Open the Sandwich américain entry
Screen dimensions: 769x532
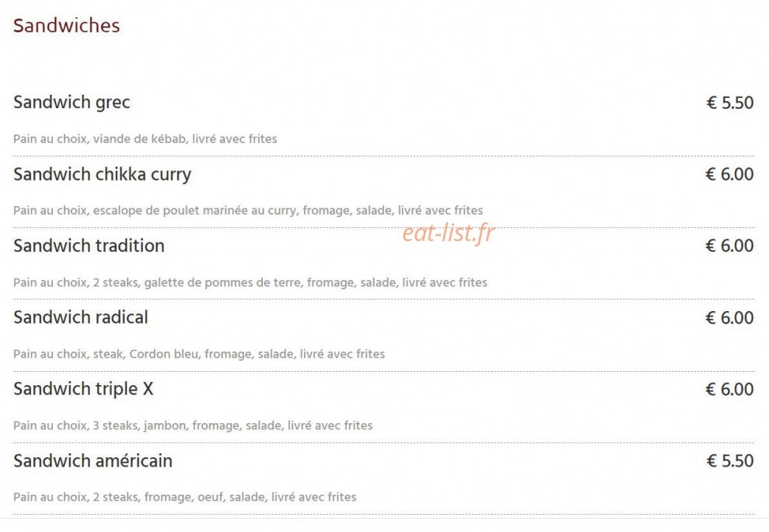93,460
